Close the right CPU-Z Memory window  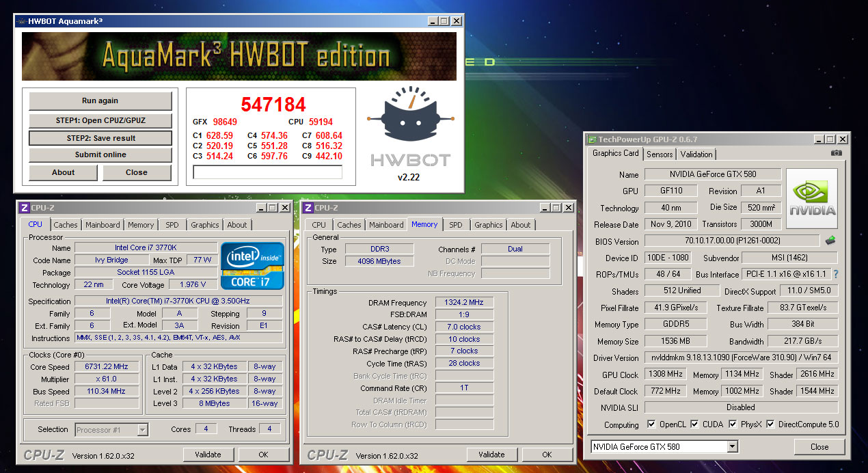pos(567,208)
